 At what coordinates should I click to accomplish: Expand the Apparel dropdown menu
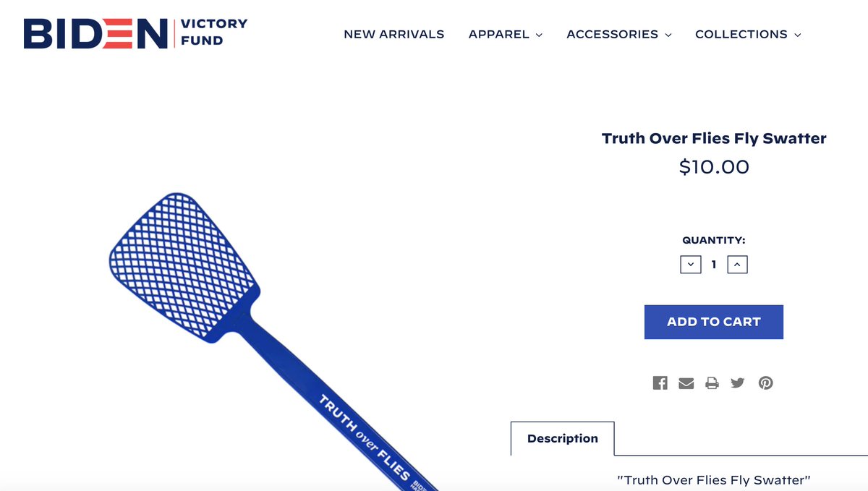505,34
